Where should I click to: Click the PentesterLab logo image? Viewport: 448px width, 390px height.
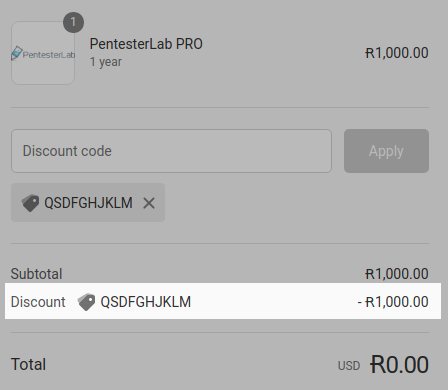pyautogui.click(x=43, y=53)
